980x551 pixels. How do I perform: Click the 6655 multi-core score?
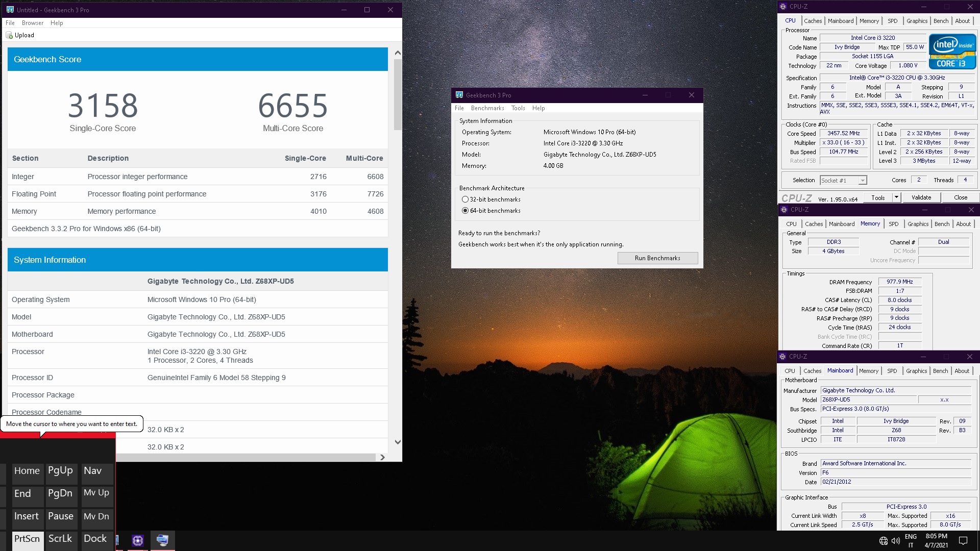point(293,106)
